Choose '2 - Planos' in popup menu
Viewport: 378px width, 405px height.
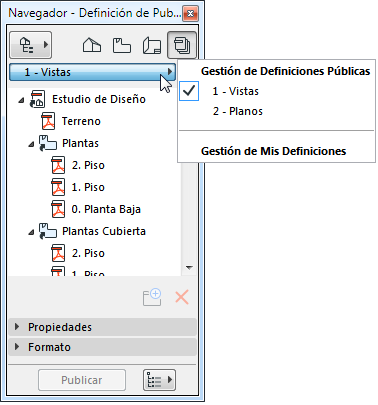click(x=238, y=111)
